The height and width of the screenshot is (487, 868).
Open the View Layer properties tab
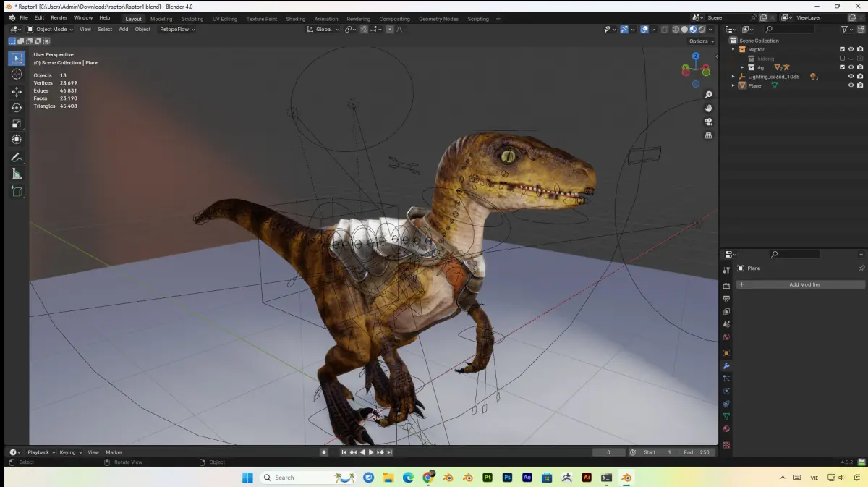point(726,311)
